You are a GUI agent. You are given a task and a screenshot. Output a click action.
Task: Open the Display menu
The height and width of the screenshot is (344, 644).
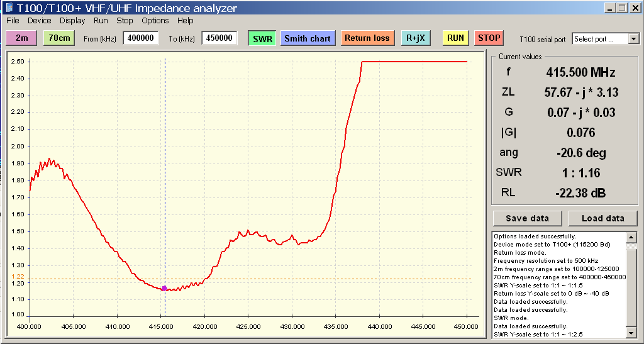pos(72,20)
